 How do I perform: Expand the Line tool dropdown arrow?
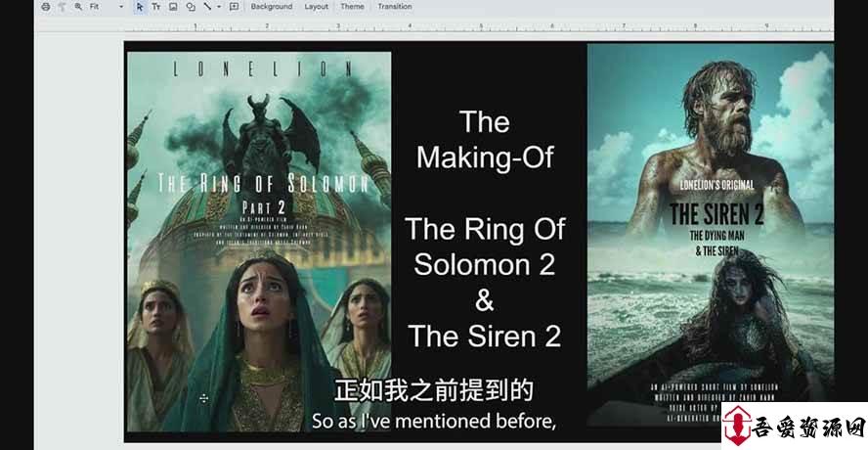tap(218, 7)
